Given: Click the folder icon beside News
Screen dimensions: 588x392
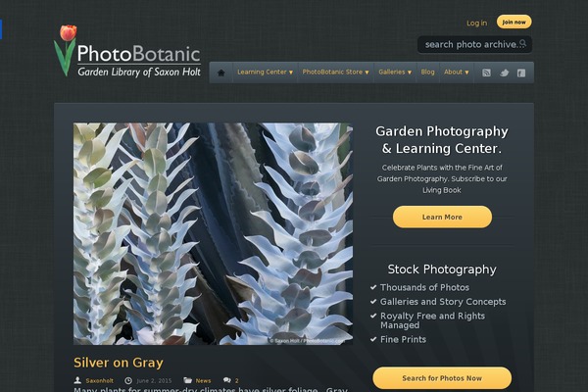Looking at the screenshot, I should (187, 380).
